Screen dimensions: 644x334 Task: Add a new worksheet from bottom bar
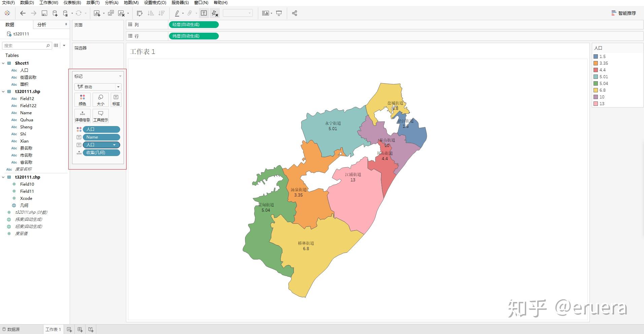(x=69, y=330)
